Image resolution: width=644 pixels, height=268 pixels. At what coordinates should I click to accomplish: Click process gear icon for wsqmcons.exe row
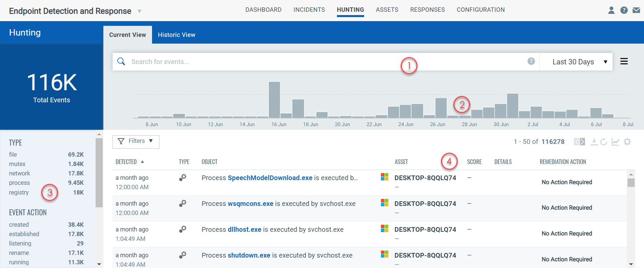[183, 204]
